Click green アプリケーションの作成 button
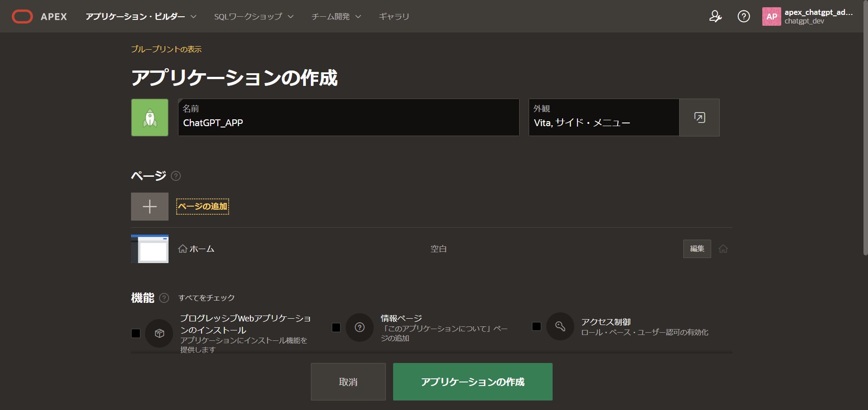868x410 pixels. (473, 382)
